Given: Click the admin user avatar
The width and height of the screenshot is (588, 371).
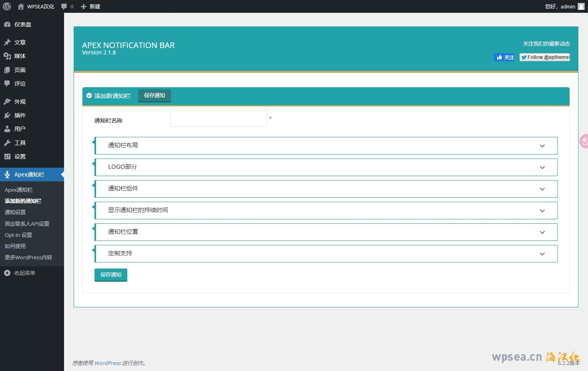Looking at the screenshot, I should pyautogui.click(x=581, y=6).
